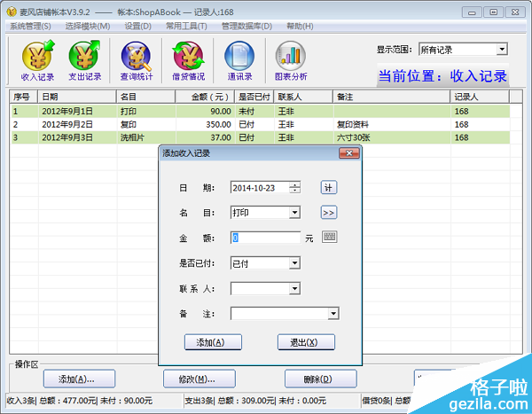Viewport: 532px width, 414px height.
Task: Click the date field spinner arrows
Action: 294,187
